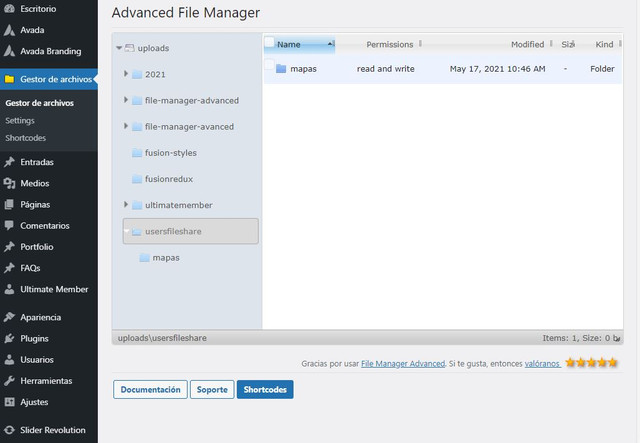
Task: Click the Gestor de archivos folder icon
Action: 9,79
